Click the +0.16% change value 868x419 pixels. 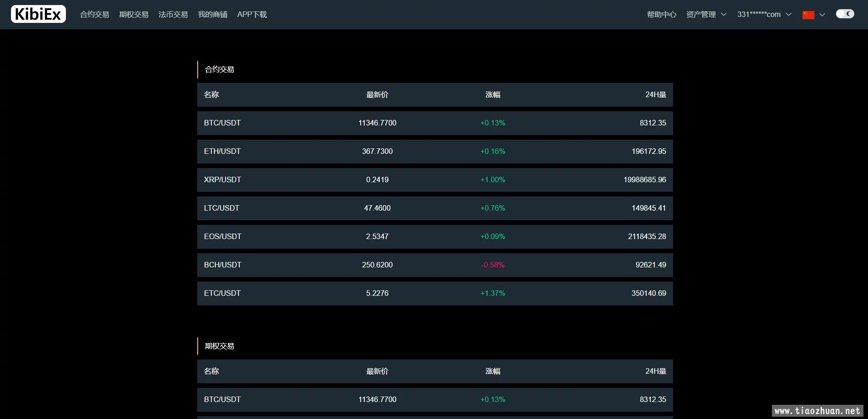point(493,152)
